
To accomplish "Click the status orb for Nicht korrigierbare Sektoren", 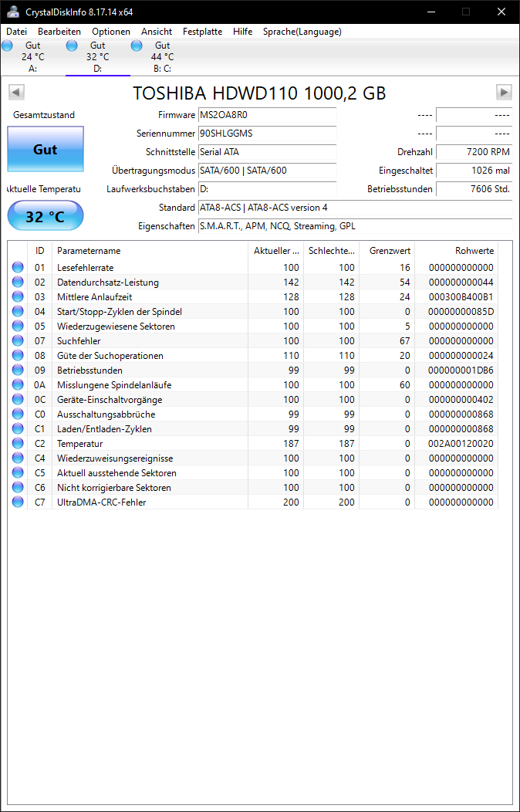I will (x=18, y=487).
